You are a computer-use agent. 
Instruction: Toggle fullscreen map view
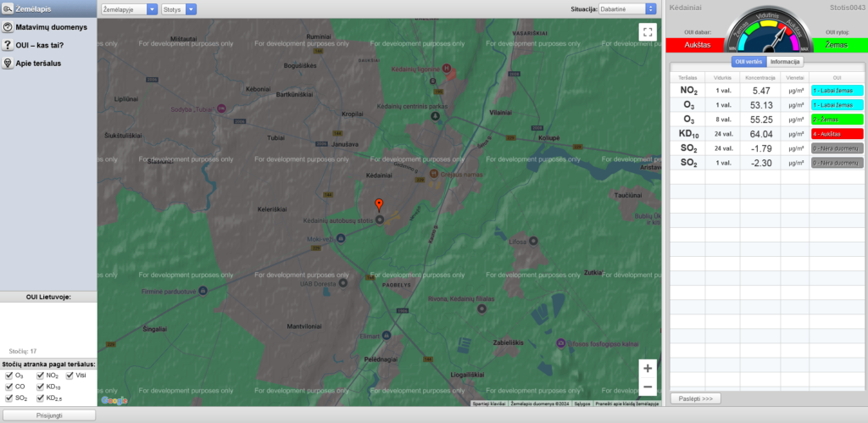[x=647, y=31]
